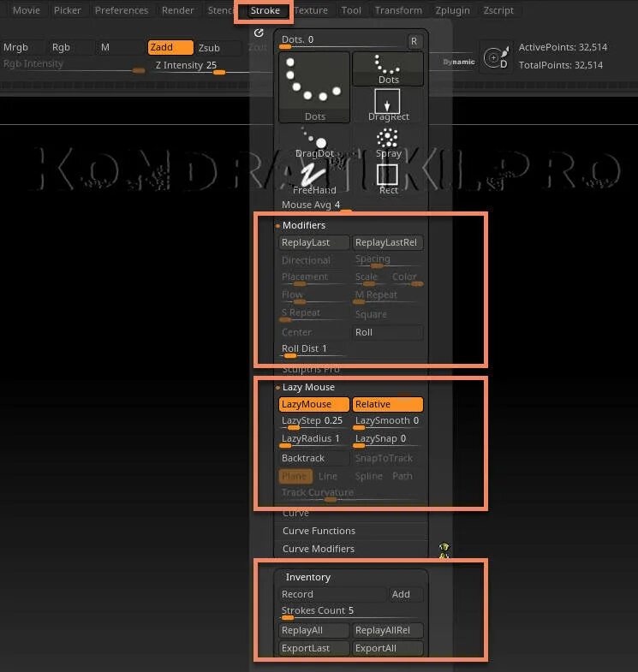
Task: Adjust the Strokes Count slider
Action: (x=349, y=612)
